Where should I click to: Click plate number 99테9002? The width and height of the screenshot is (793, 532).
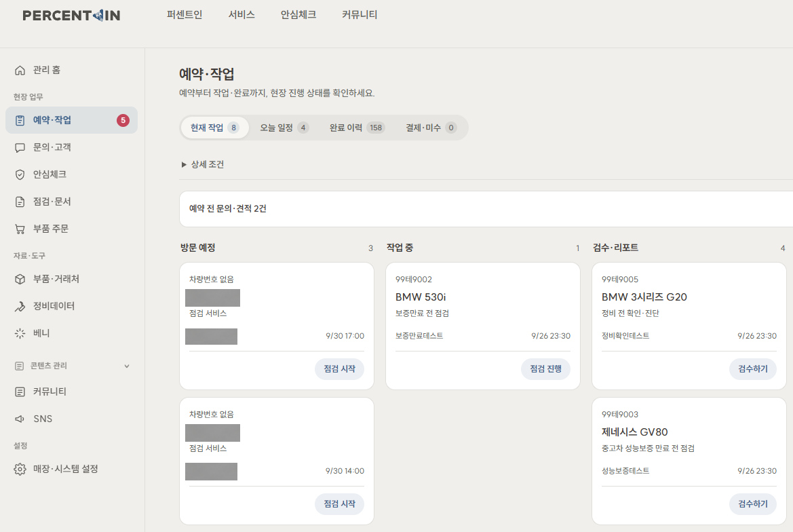414,279
